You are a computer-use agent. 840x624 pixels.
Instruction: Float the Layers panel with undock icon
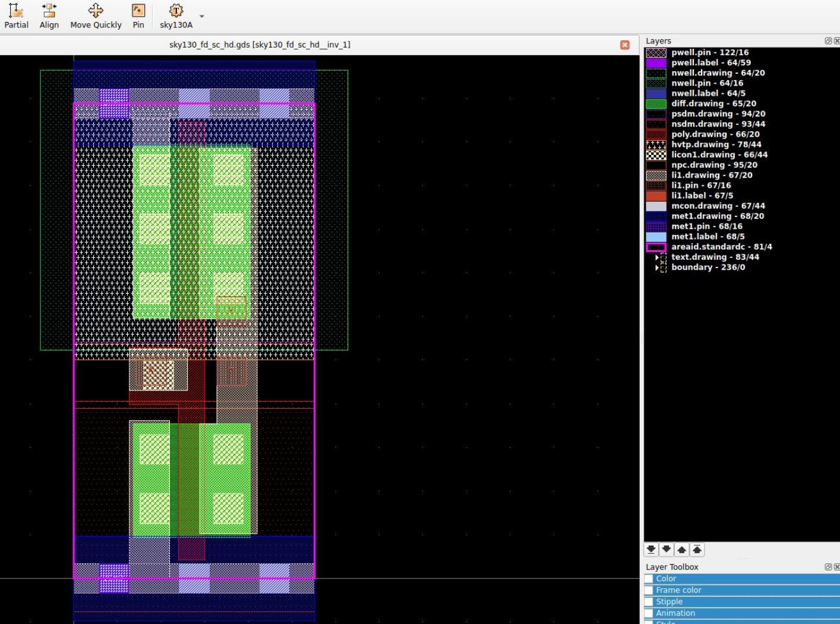[x=828, y=41]
